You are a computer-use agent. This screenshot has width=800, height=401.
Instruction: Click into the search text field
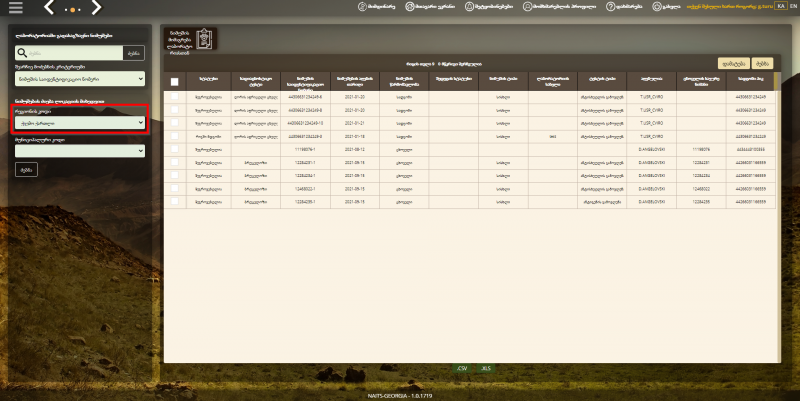tap(76, 53)
